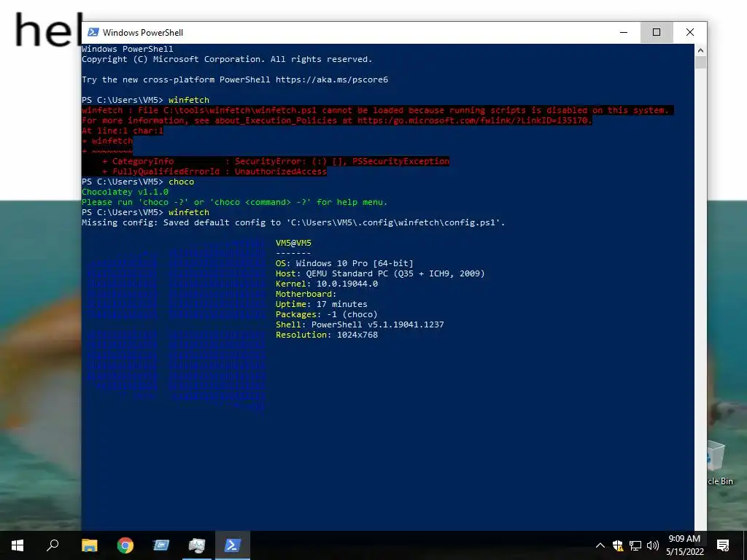The image size is (747, 560).
Task: Click the 'Kernel: 10.0.19044.0' line
Action: [327, 284]
